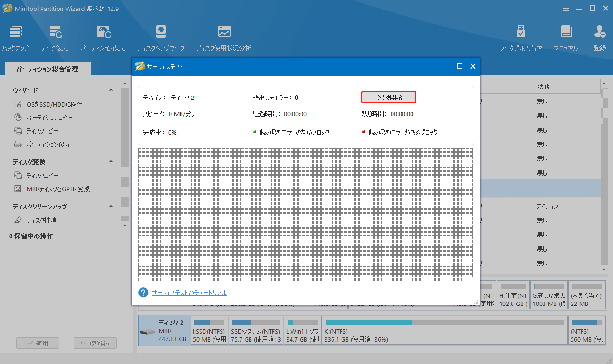Open the データ復元 tool

[55, 39]
